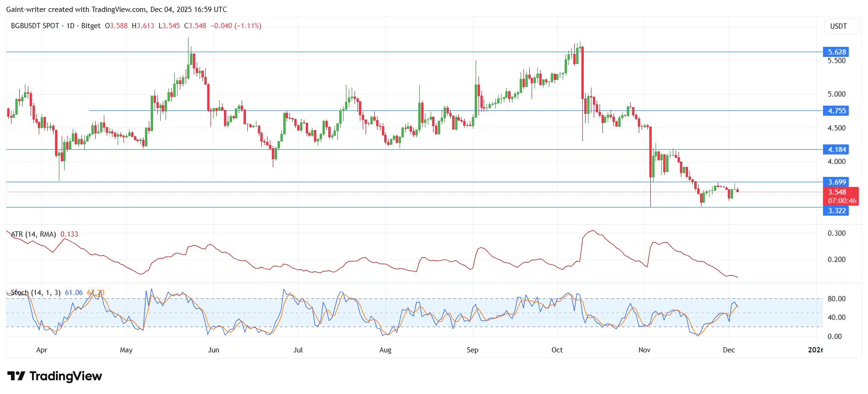Click the 4.755 horizontal line price tag
The image size is (868, 394).
(836, 111)
